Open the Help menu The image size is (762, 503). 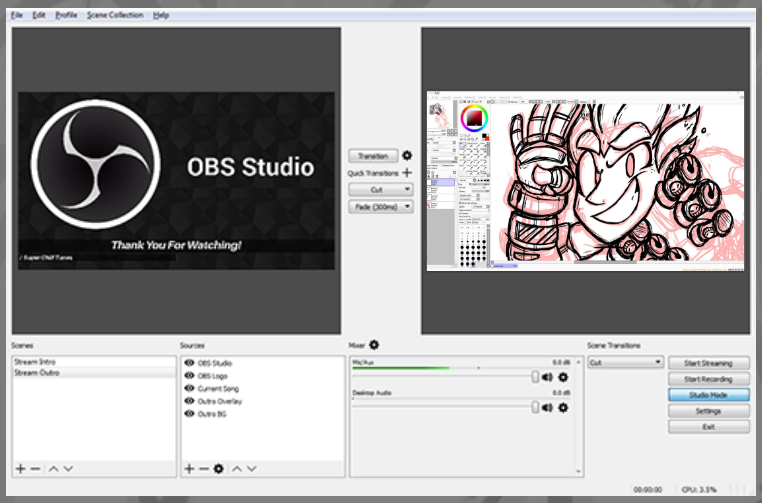(x=161, y=15)
